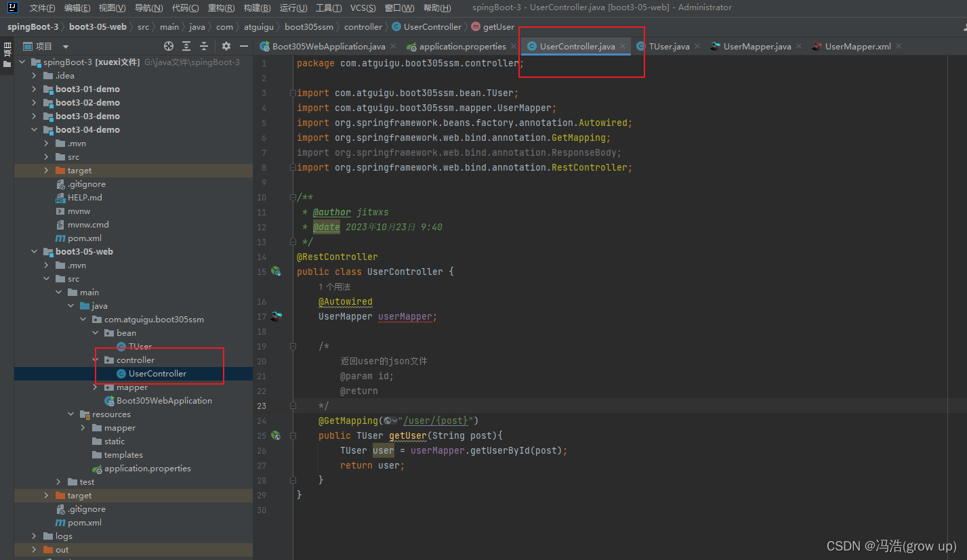Image resolution: width=967 pixels, height=560 pixels.
Task: Close the application.properties tab
Action: (x=513, y=47)
